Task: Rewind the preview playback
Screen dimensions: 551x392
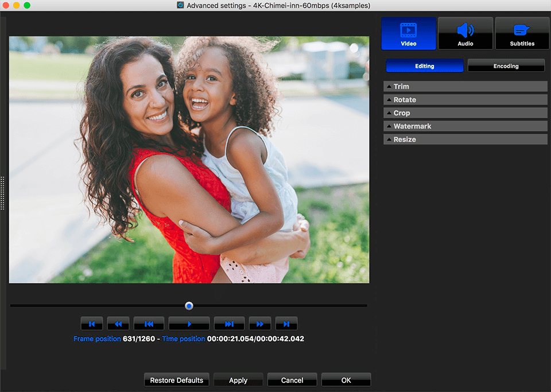Action: pyautogui.click(x=118, y=323)
